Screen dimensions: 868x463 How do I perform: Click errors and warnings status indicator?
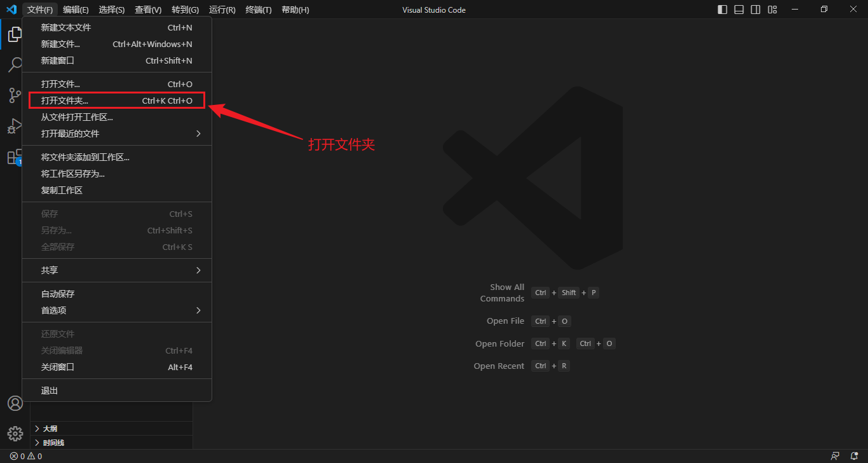[26, 456]
